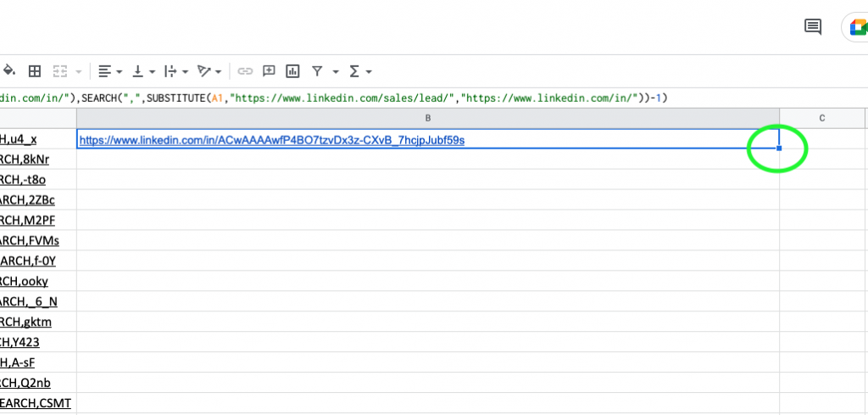This screenshot has height=415, width=868.
Task: Open the borders tool
Action: (x=35, y=71)
